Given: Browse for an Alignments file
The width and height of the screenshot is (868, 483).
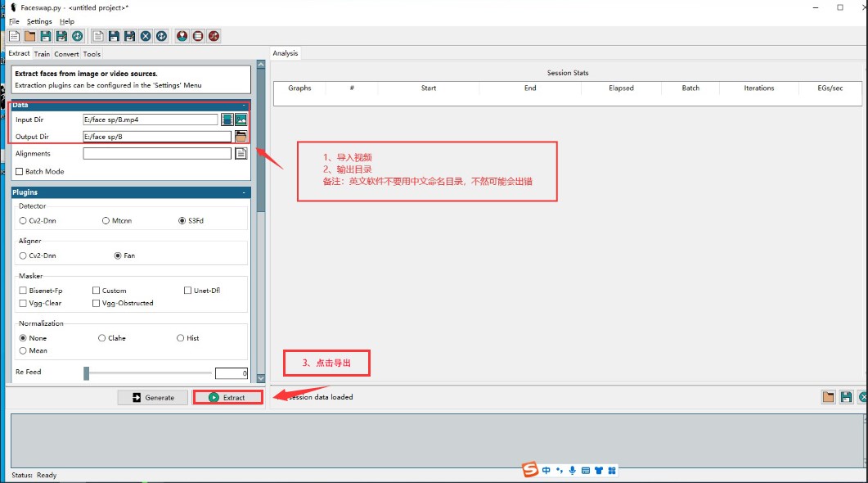Looking at the screenshot, I should tap(241, 153).
